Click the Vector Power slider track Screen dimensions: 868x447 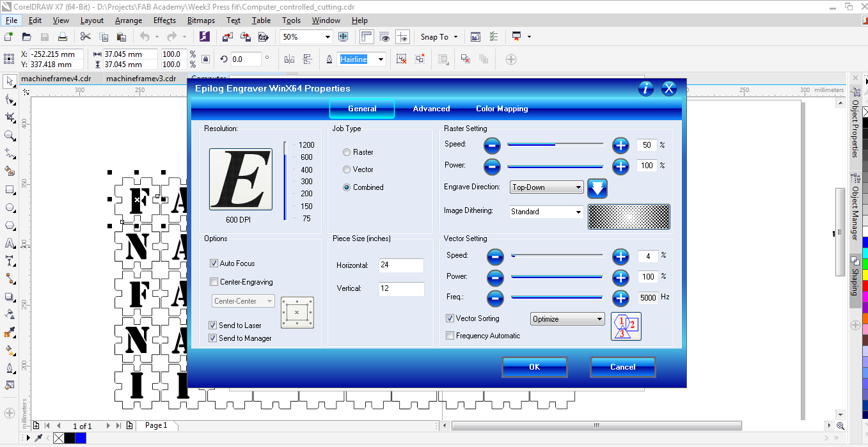[556, 277]
